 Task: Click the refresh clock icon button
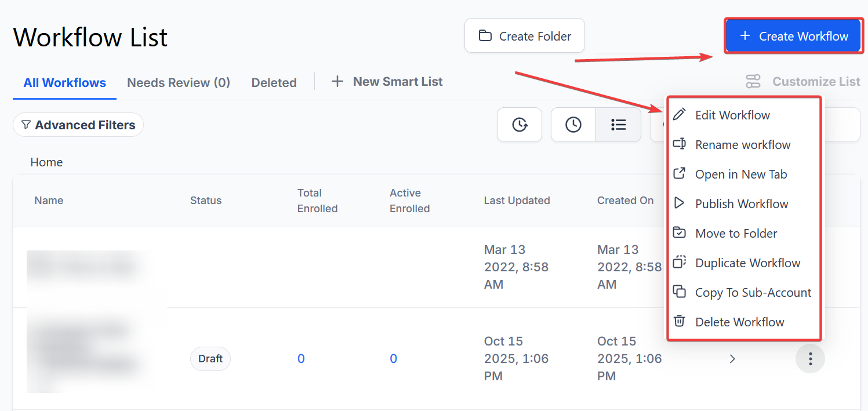click(520, 125)
